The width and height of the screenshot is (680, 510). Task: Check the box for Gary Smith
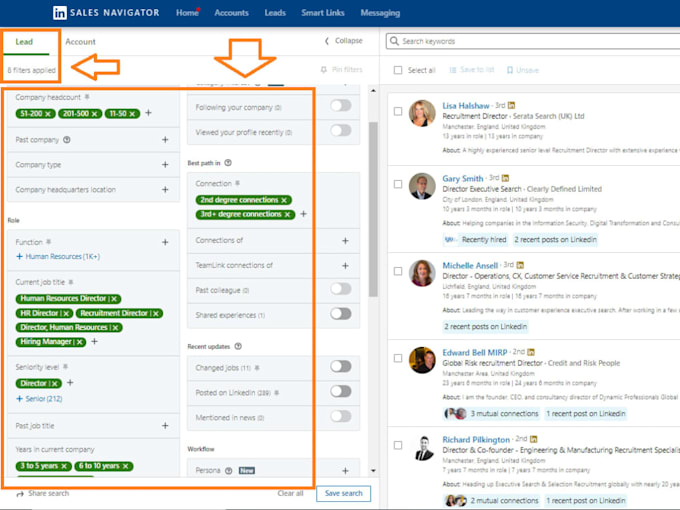click(x=398, y=184)
